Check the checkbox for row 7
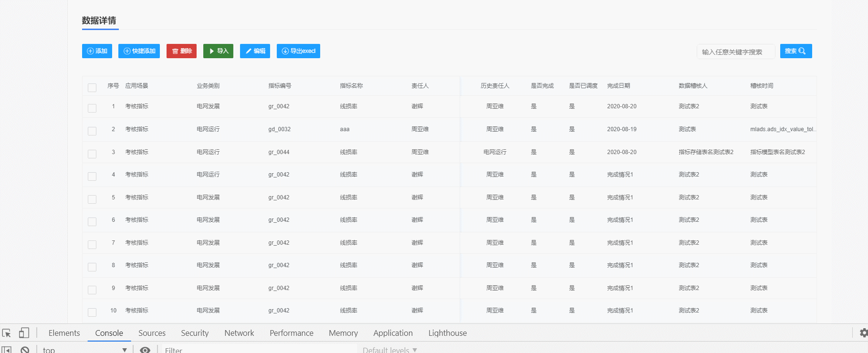The width and height of the screenshot is (868, 353). click(92, 245)
